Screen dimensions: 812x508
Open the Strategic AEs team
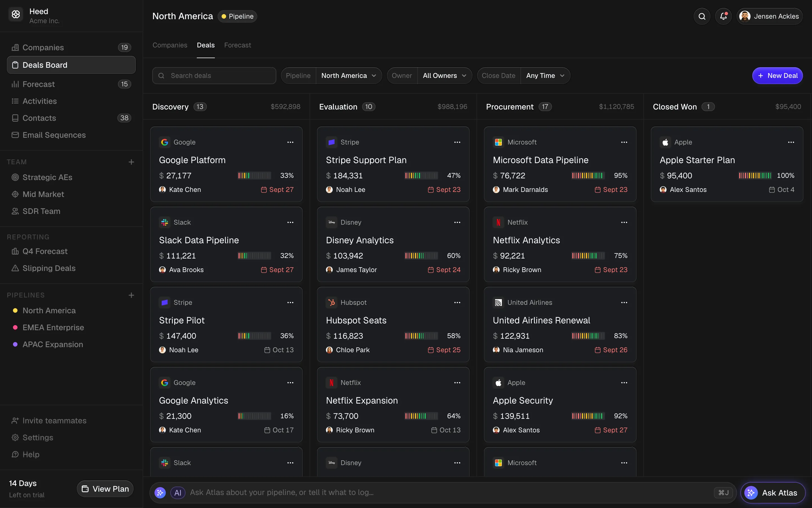(x=71, y=178)
